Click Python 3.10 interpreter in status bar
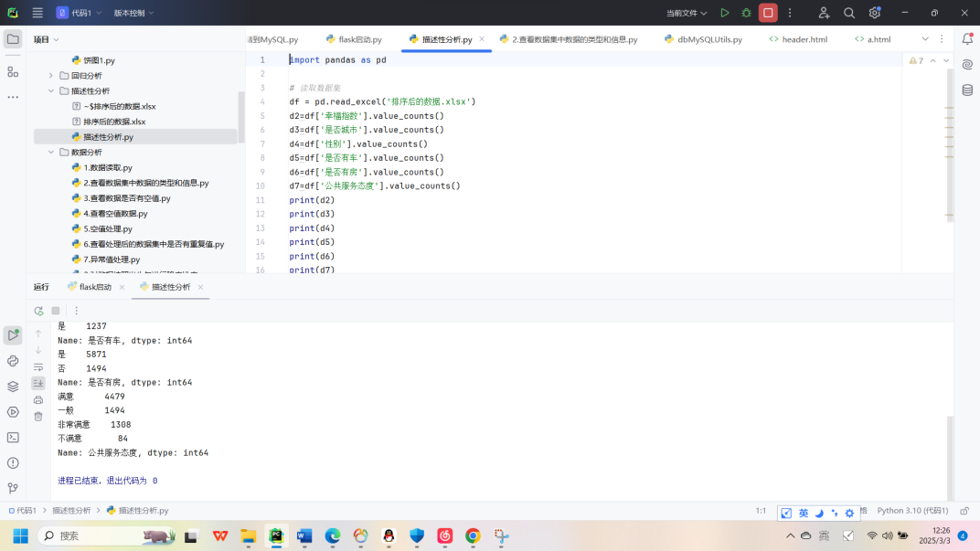980x551 pixels. tap(912, 511)
